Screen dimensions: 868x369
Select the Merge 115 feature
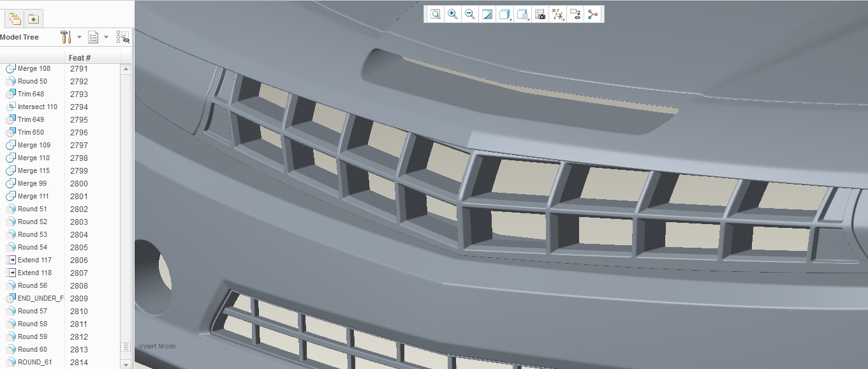[34, 170]
